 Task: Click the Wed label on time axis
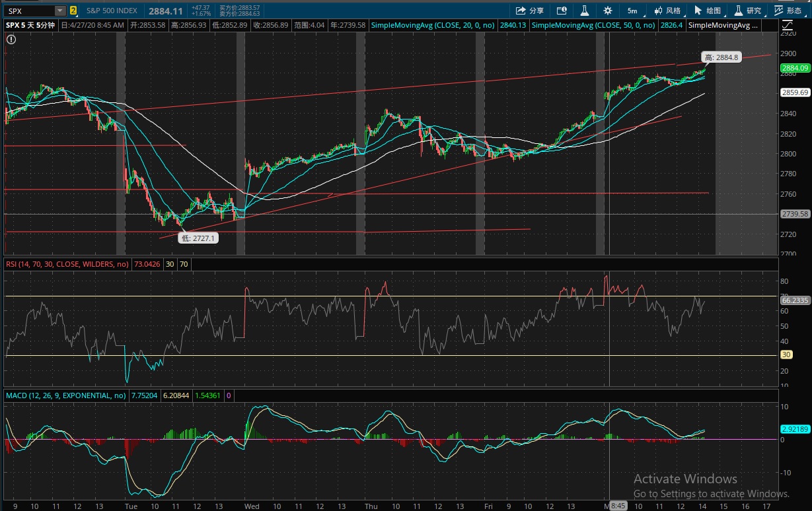point(252,506)
